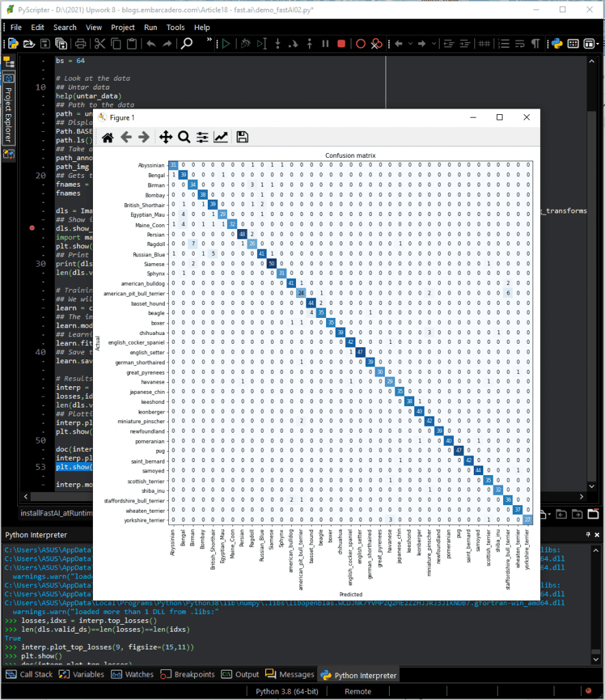This screenshot has width=605, height=700.
Task: Click the Toggle Comment toolbar icon
Action: point(484,44)
